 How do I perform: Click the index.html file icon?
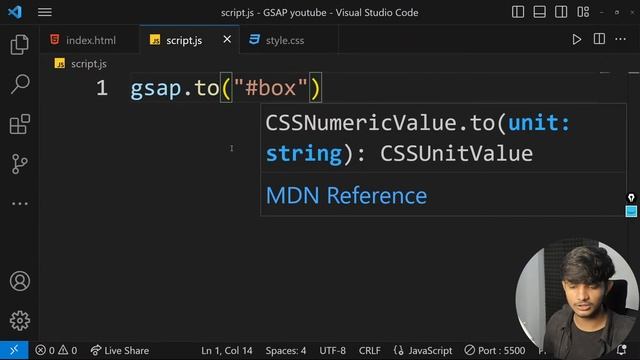coord(55,40)
